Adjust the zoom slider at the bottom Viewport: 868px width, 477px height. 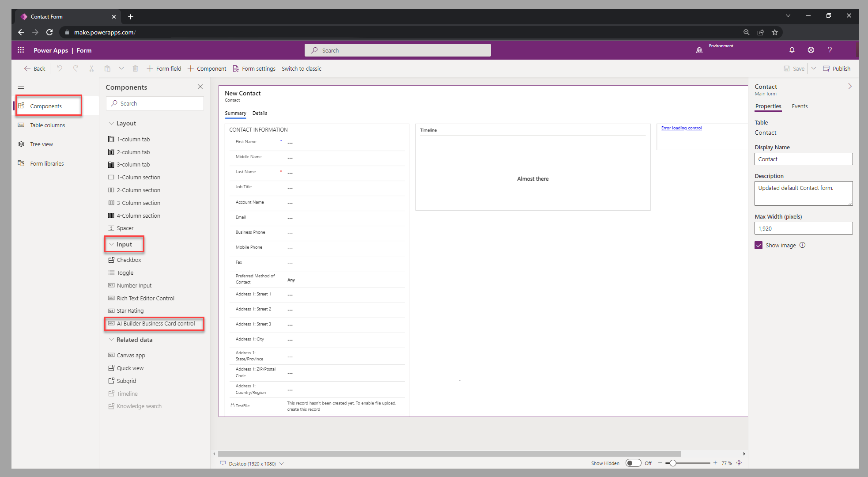click(673, 463)
